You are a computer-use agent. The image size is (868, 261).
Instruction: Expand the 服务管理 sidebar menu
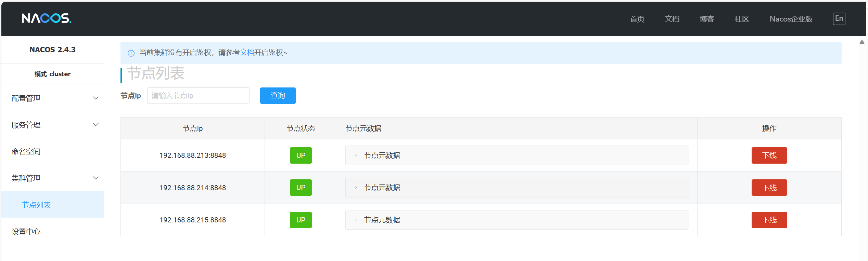pyautogui.click(x=53, y=125)
